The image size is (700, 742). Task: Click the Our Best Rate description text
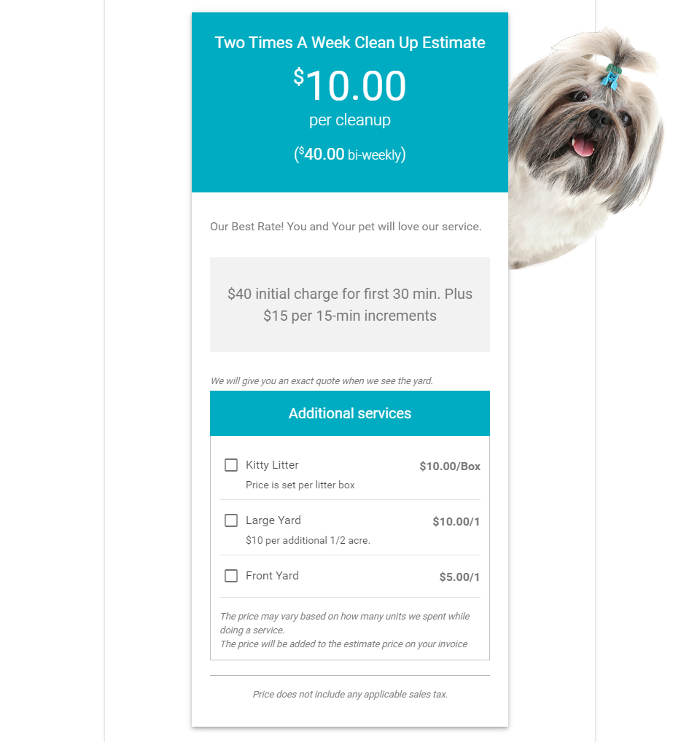346,227
